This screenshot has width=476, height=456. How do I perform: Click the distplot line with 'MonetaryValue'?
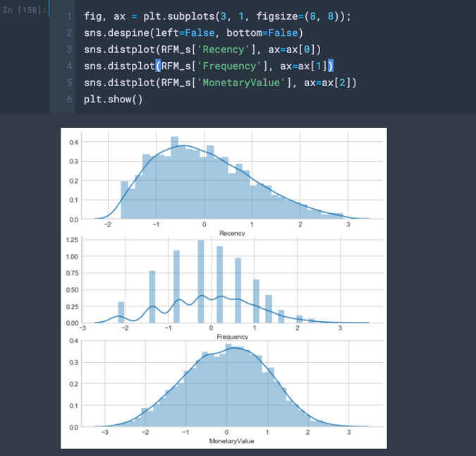(x=220, y=83)
